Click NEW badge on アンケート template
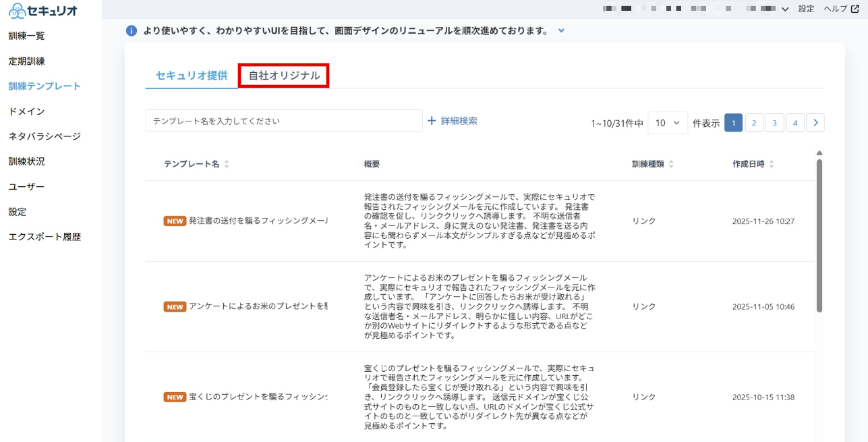 point(175,307)
